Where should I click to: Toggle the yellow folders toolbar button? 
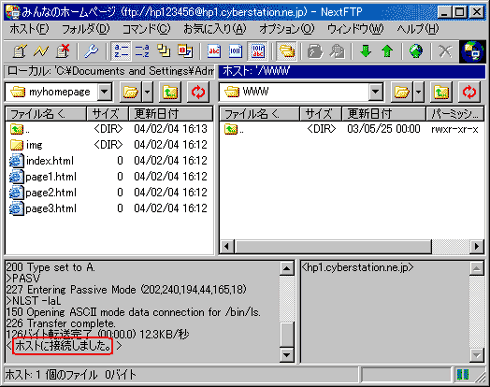(x=287, y=51)
